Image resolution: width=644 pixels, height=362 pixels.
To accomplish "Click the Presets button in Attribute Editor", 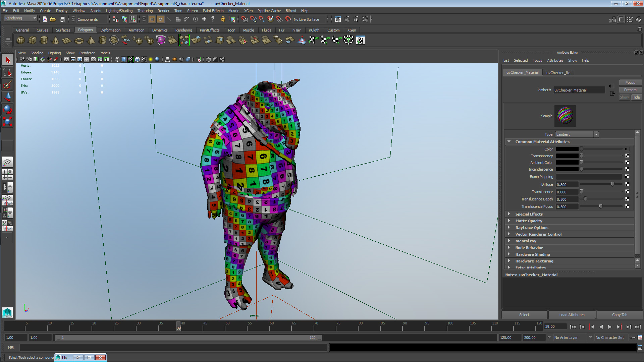I will 630,89.
